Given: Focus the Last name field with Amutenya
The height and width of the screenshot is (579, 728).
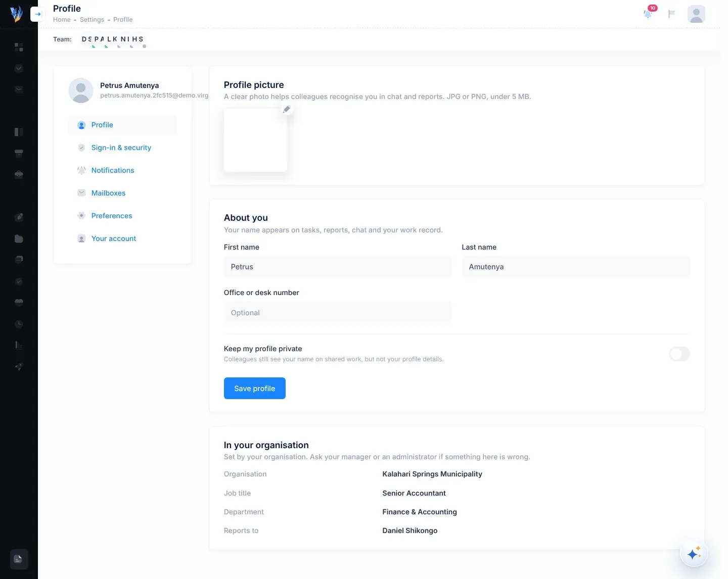Looking at the screenshot, I should tap(576, 267).
